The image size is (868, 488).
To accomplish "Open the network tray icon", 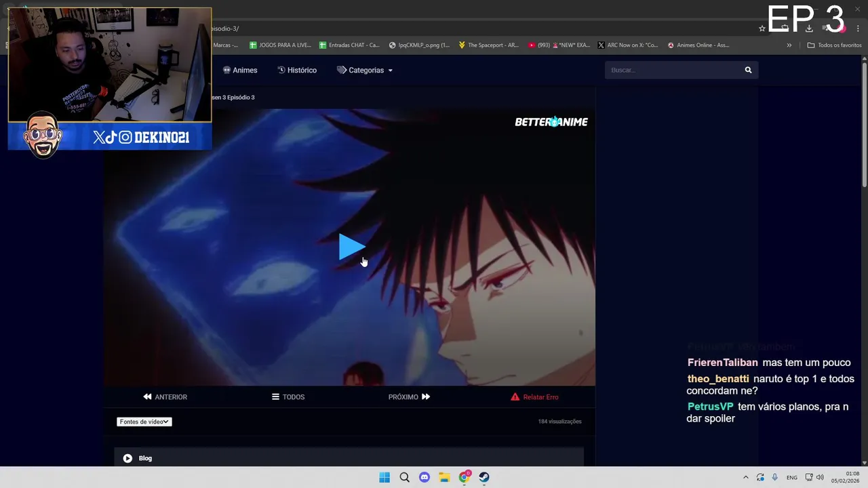I will pos(809,477).
